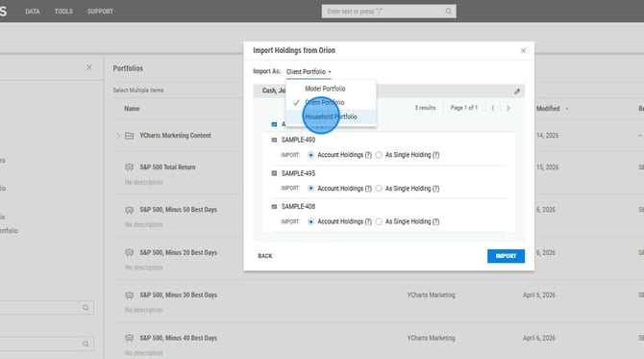Click the Portfolios heading
The image size is (644, 359).
point(128,68)
